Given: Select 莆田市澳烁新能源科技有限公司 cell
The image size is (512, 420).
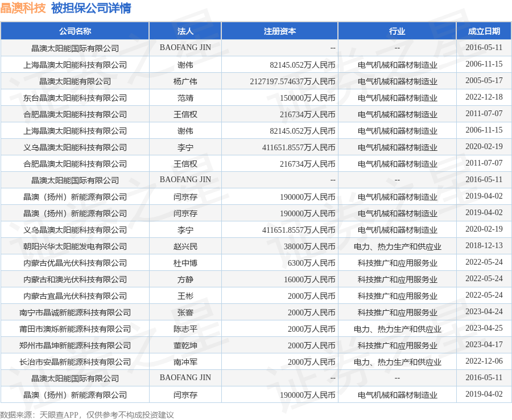Looking at the screenshot, I should click(75, 329).
